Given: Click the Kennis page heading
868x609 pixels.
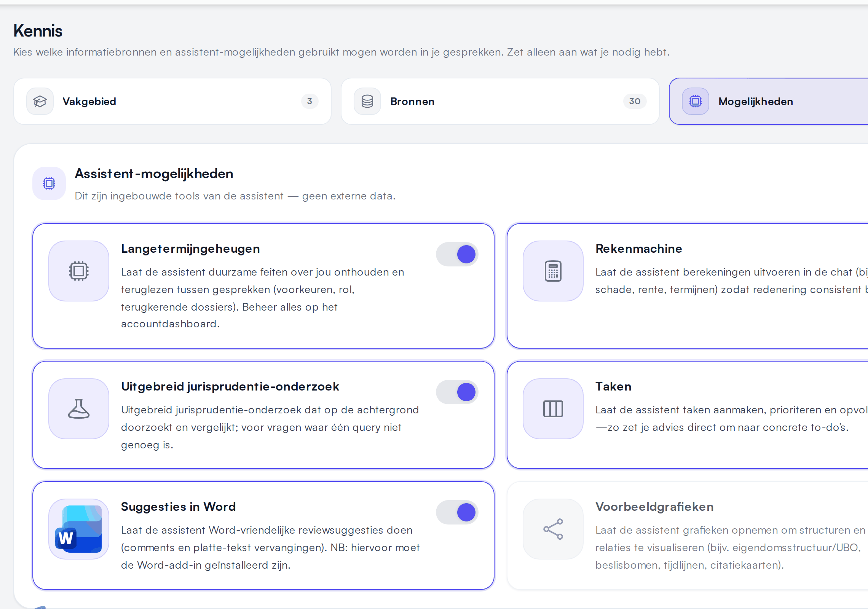Looking at the screenshot, I should point(38,31).
